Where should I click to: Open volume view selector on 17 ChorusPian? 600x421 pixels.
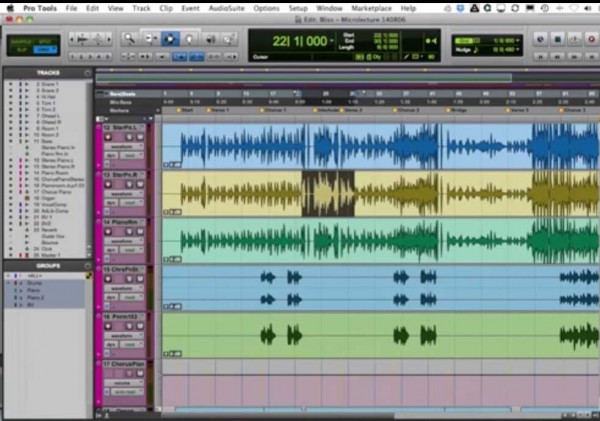tap(124, 383)
